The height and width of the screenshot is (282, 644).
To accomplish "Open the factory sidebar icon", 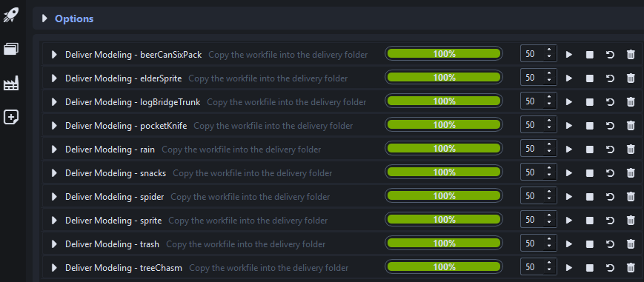I will 10,84.
